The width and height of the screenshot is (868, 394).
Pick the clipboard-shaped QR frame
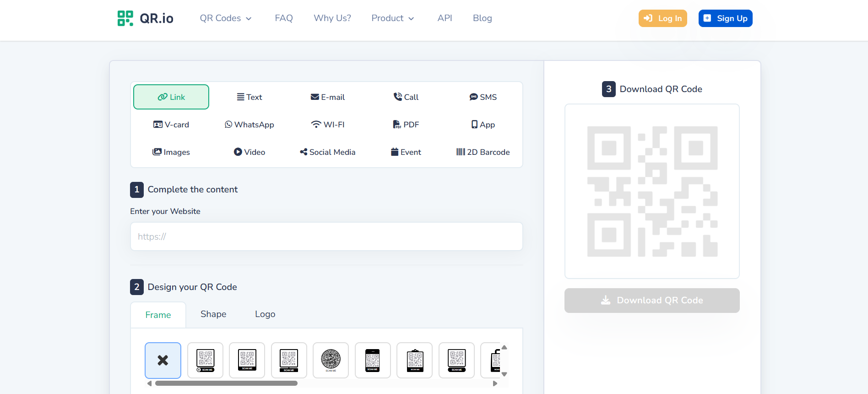415,361
